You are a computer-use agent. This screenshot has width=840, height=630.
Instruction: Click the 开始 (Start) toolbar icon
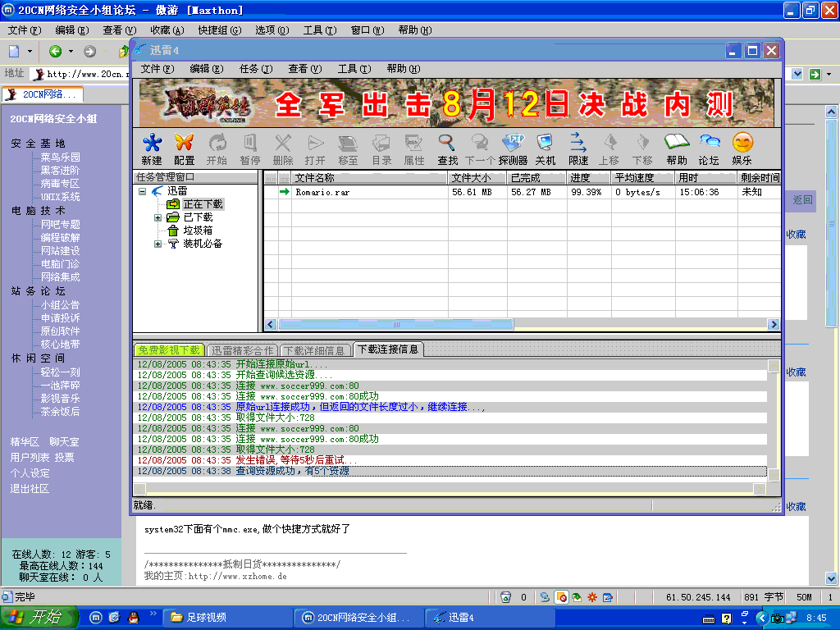[217, 149]
